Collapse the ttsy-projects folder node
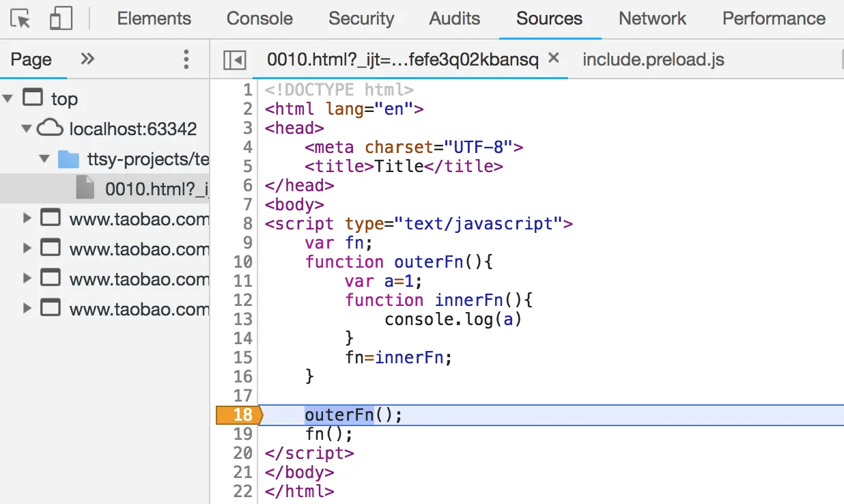 pos(45,159)
